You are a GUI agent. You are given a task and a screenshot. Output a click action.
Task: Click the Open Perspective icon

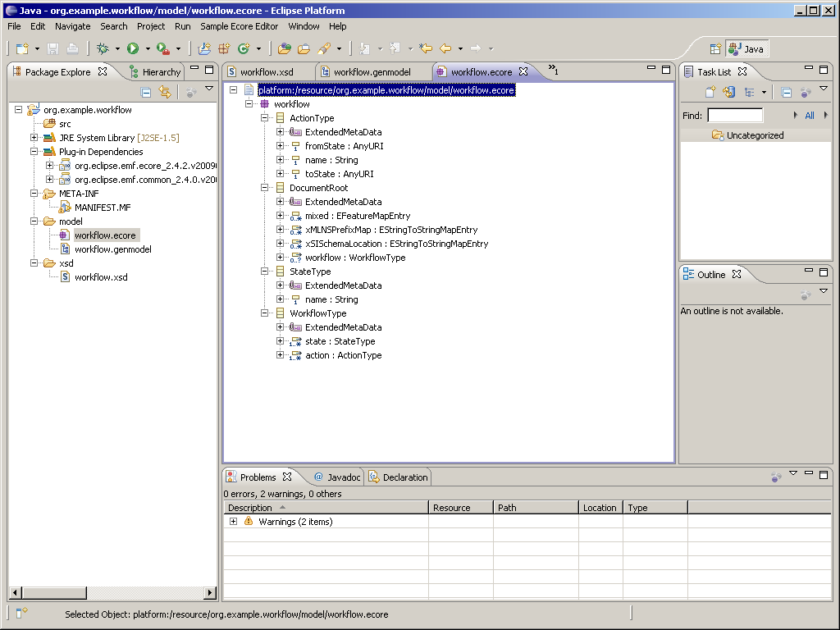point(715,49)
